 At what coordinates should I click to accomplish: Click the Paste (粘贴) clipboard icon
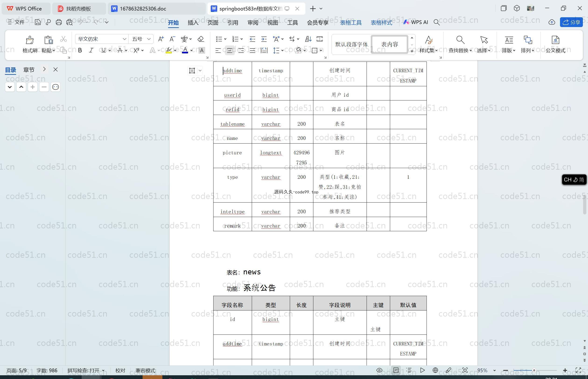(x=48, y=40)
